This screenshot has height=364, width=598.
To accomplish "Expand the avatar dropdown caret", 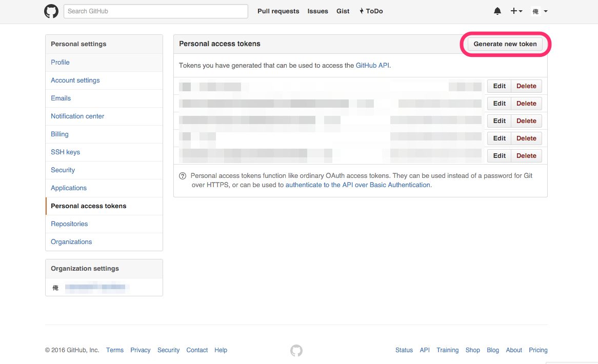I will 546,11.
